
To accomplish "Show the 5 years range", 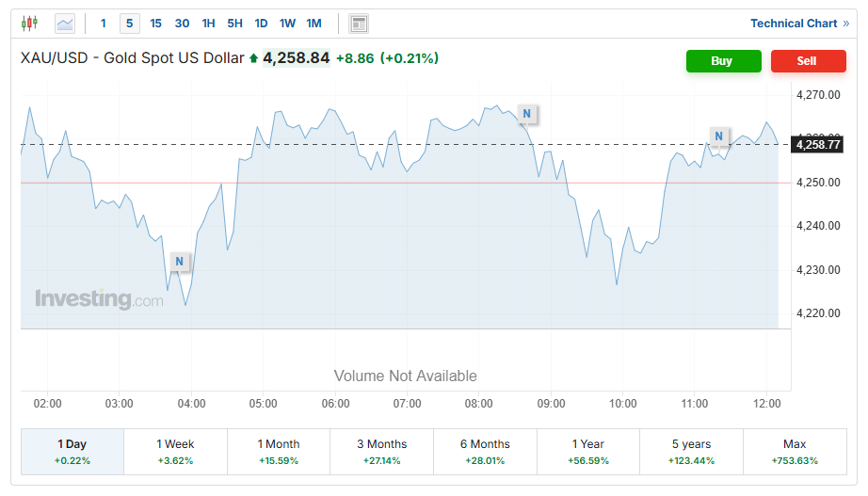I will point(691,452).
